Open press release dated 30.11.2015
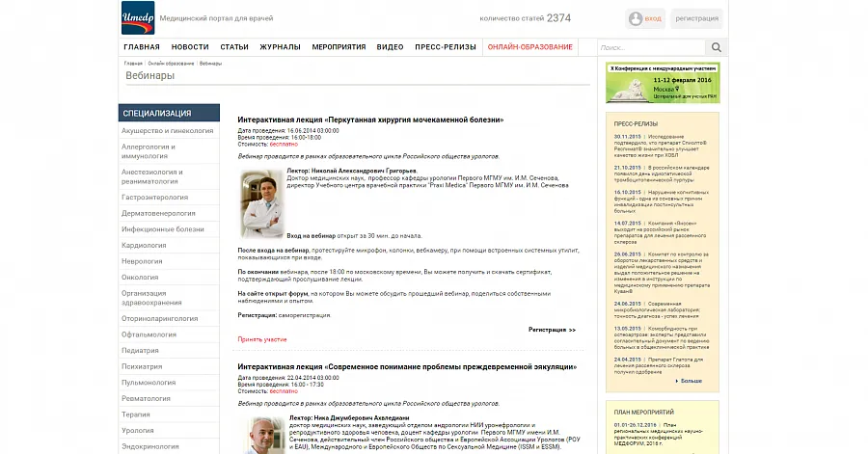The image size is (868, 454). (x=662, y=146)
